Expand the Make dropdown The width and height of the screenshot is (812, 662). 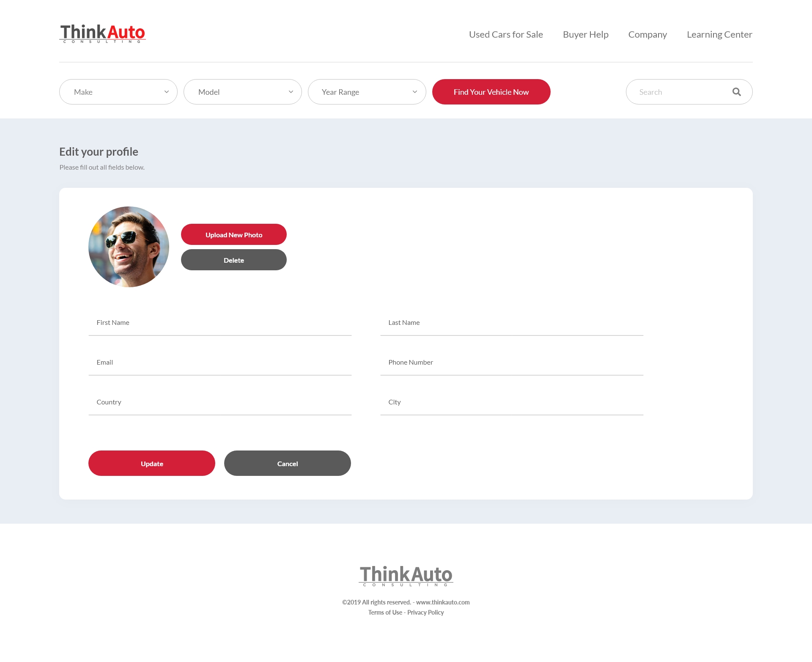click(118, 92)
